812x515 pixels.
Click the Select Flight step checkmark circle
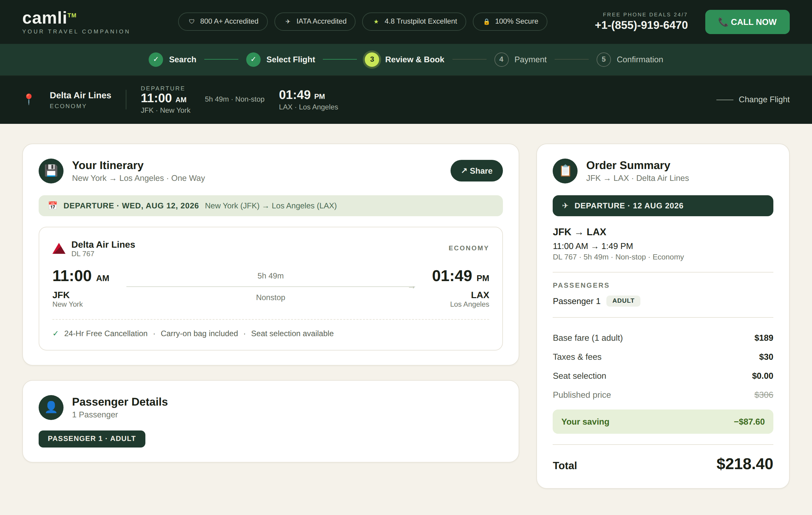[253, 59]
